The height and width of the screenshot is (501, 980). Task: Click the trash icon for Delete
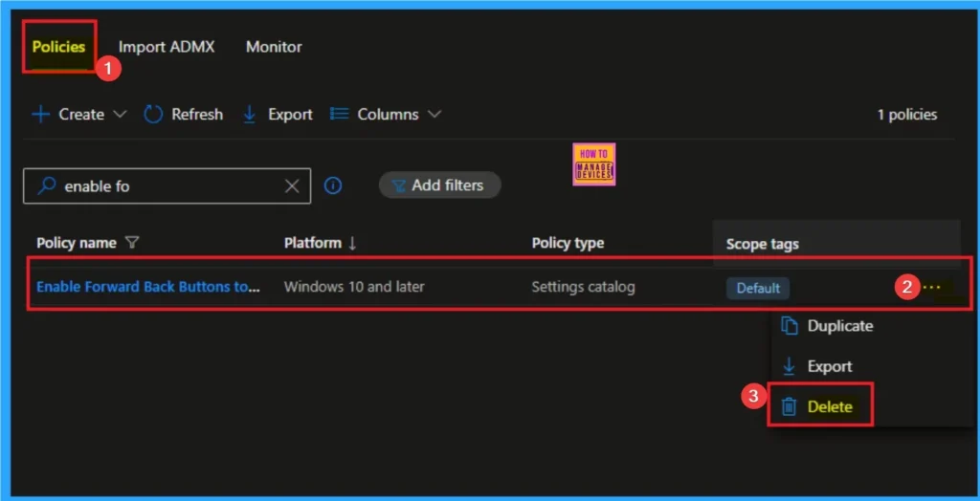790,406
